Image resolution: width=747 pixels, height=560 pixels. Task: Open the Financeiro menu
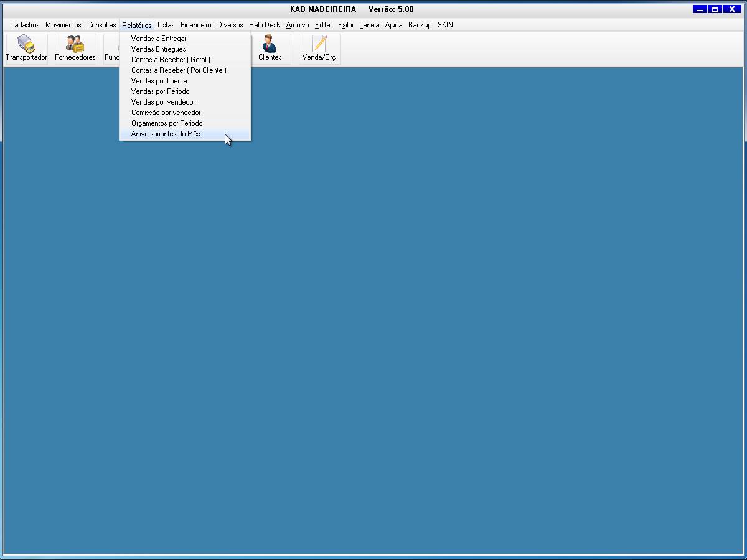click(196, 25)
